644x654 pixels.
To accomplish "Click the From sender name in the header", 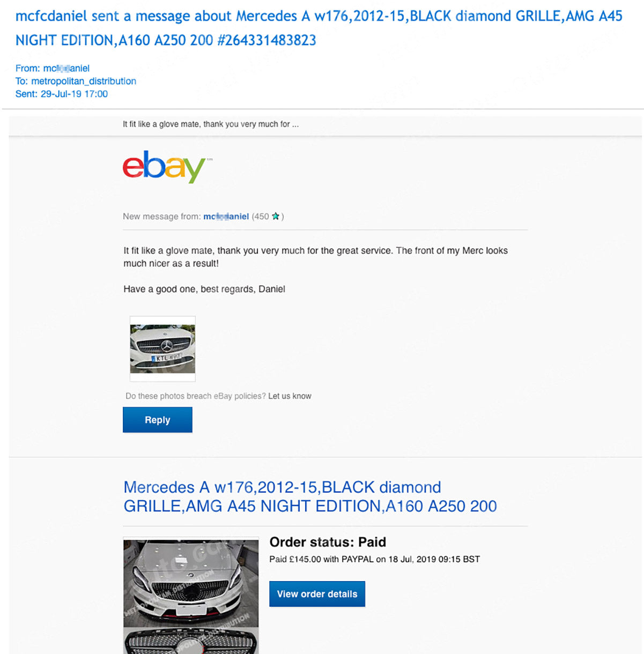I will (x=66, y=68).
